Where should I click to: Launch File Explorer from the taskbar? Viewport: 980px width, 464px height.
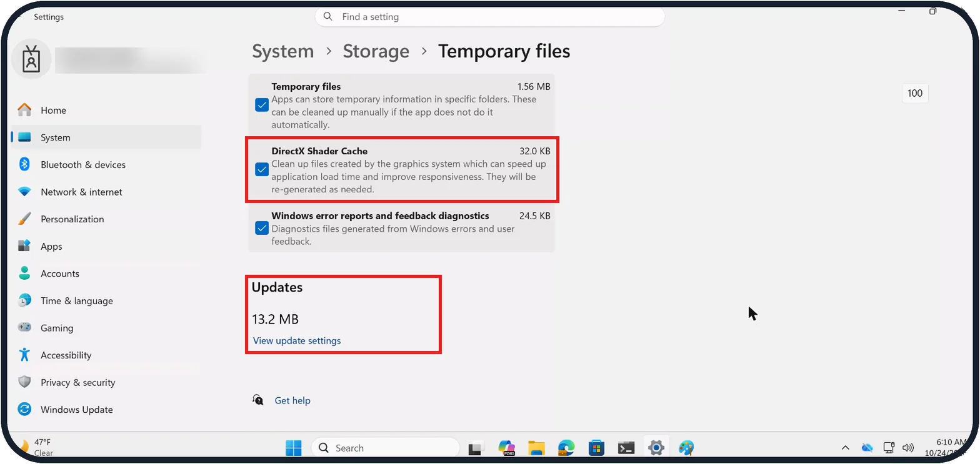[x=536, y=448]
